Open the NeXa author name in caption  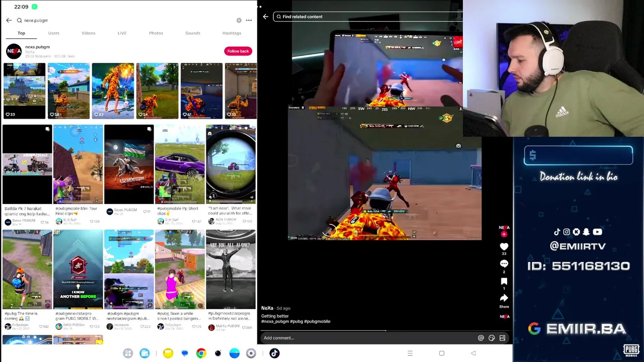[x=267, y=308]
